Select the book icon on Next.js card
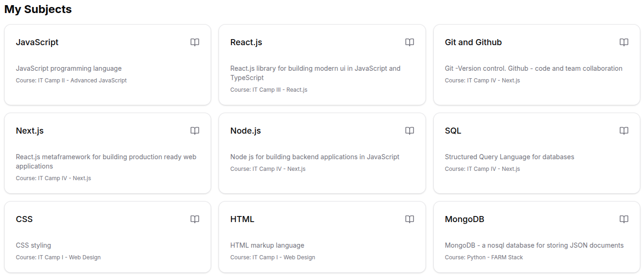The width and height of the screenshot is (644, 277). (x=195, y=131)
